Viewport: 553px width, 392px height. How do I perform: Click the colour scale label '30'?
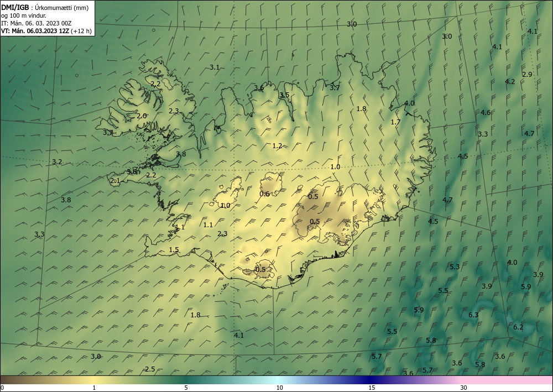(x=464, y=388)
